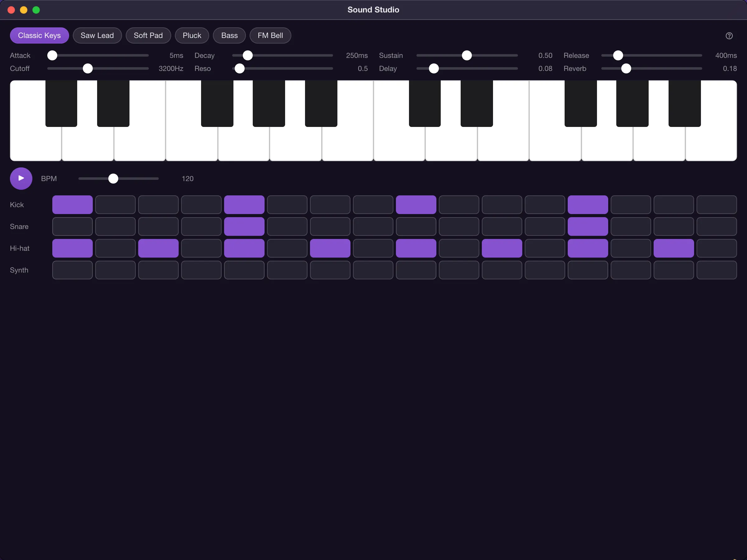This screenshot has width=747, height=560.
Task: Enable the first Synth step
Action: (x=72, y=270)
